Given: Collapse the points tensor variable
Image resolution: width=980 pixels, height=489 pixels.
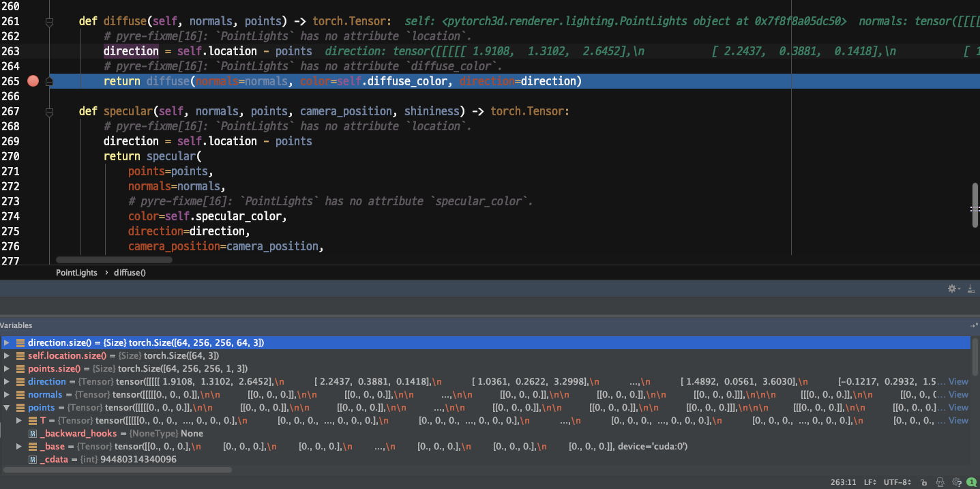Looking at the screenshot, I should [7, 407].
